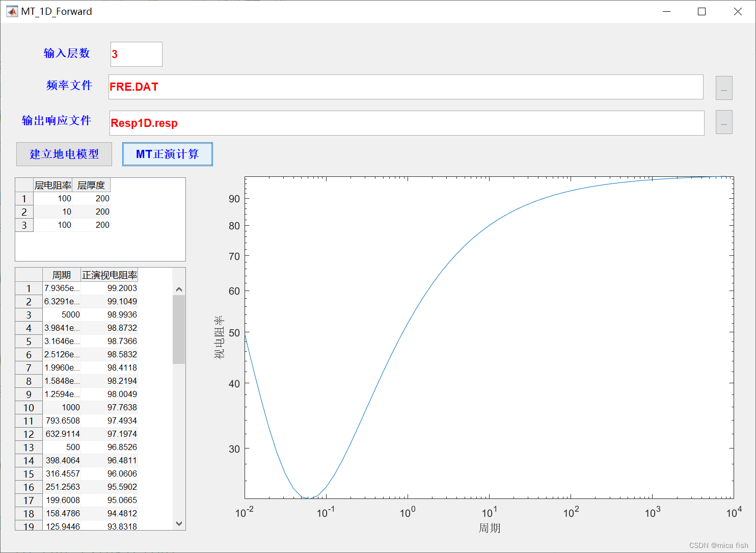Click MT正演计算 button
This screenshot has height=553, width=756.
(168, 154)
